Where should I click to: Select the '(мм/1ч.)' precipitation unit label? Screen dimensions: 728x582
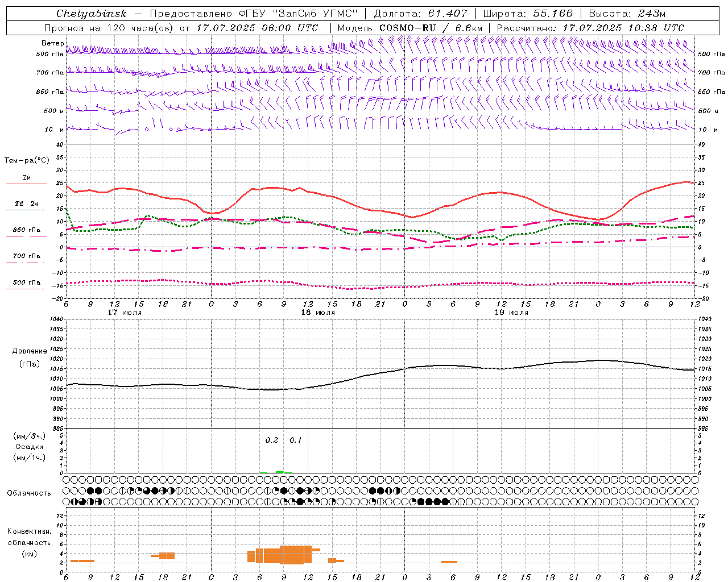coord(29,458)
